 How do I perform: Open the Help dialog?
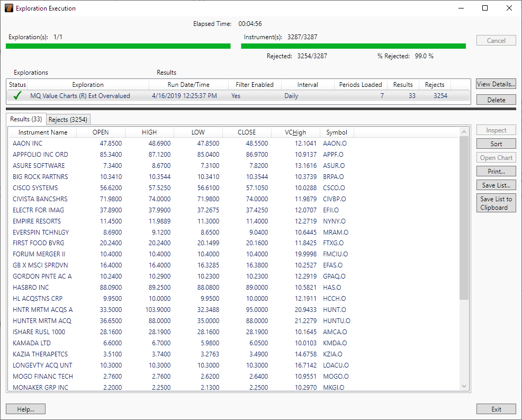[x=25, y=409]
